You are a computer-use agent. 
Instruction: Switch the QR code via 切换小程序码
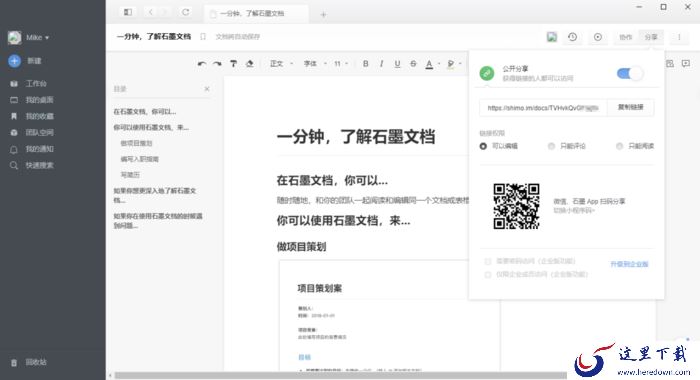[574, 210]
